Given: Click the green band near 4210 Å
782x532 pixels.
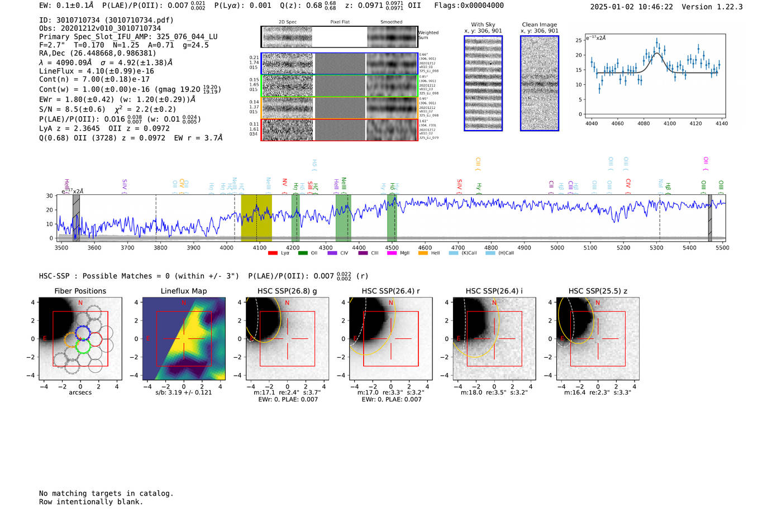Looking at the screenshot, I should pos(295,218).
